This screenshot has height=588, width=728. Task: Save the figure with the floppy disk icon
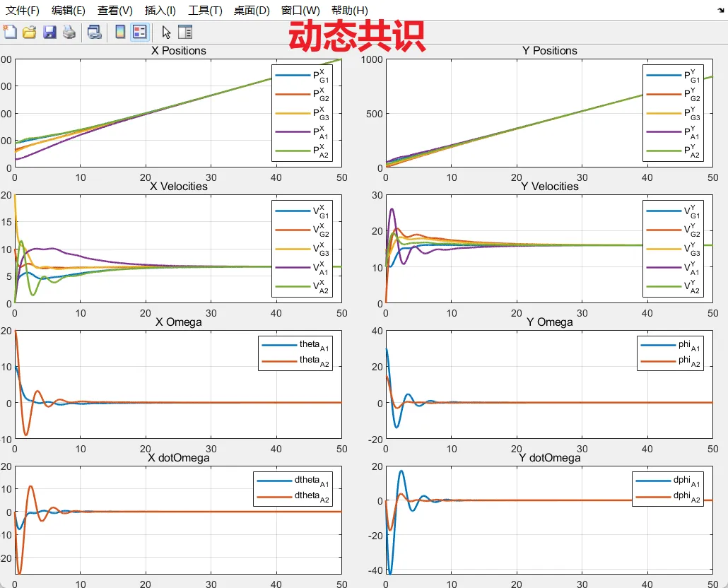[49, 32]
